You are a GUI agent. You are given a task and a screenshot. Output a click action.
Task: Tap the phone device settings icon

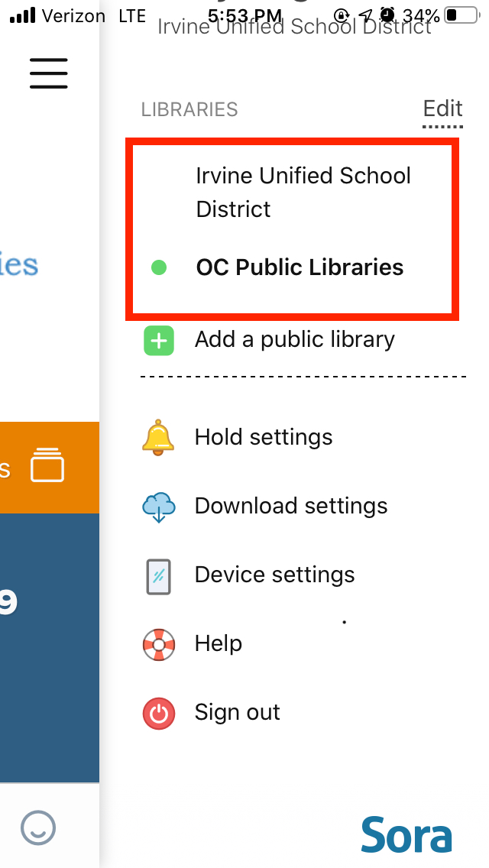pos(158,577)
